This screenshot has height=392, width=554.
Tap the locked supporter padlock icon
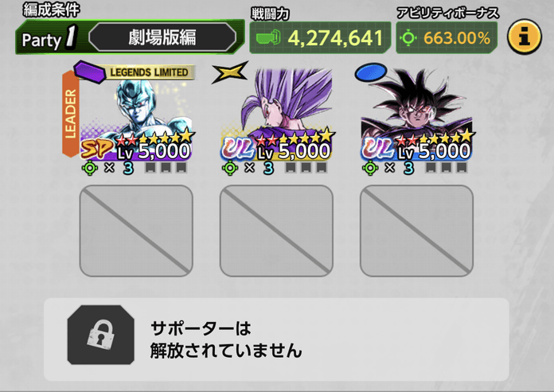(101, 335)
